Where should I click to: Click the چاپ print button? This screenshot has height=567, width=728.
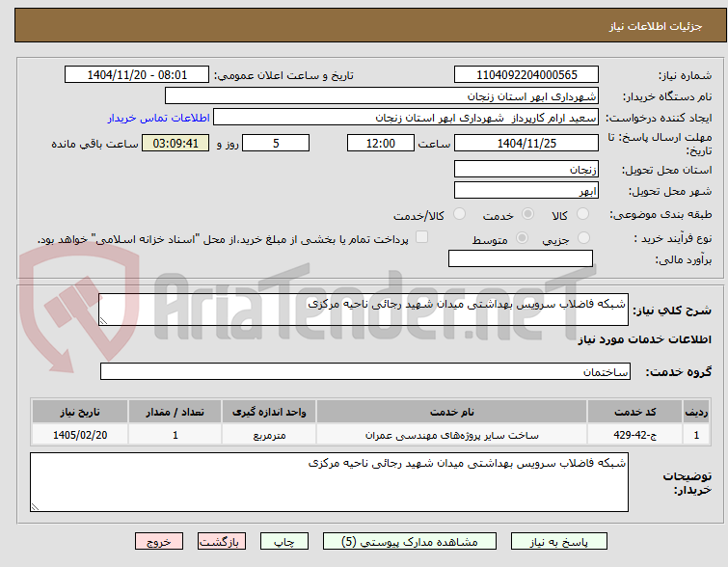tap(284, 542)
